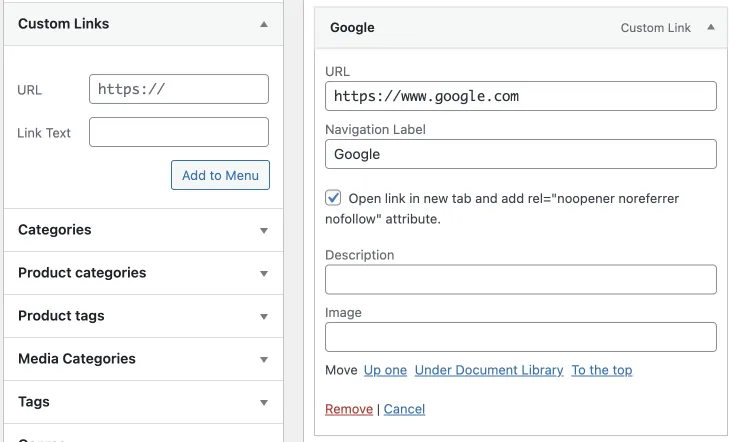Image resolution: width=735 pixels, height=442 pixels.
Task: Click the Link Text input field
Action: (179, 132)
